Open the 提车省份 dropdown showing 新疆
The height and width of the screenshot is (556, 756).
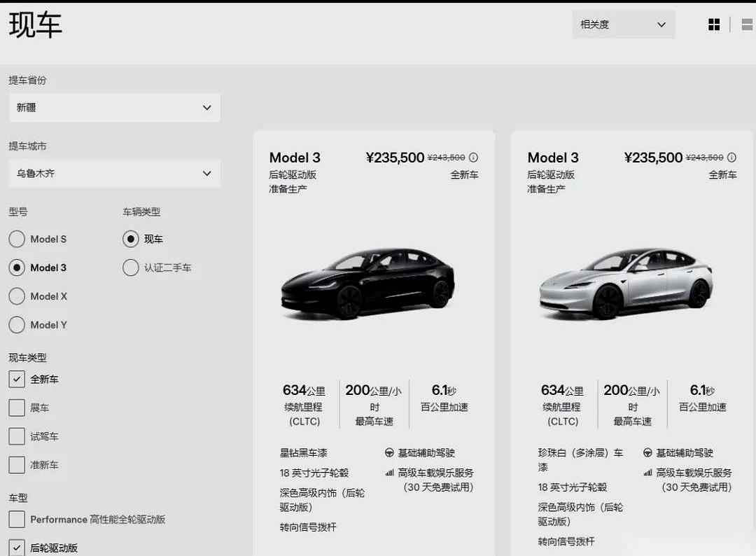[x=114, y=108]
